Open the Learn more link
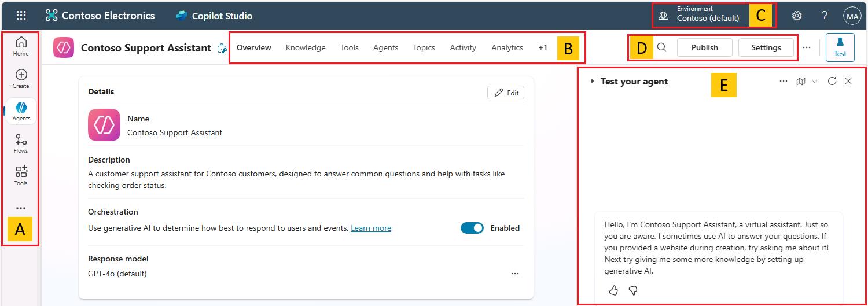 point(371,228)
